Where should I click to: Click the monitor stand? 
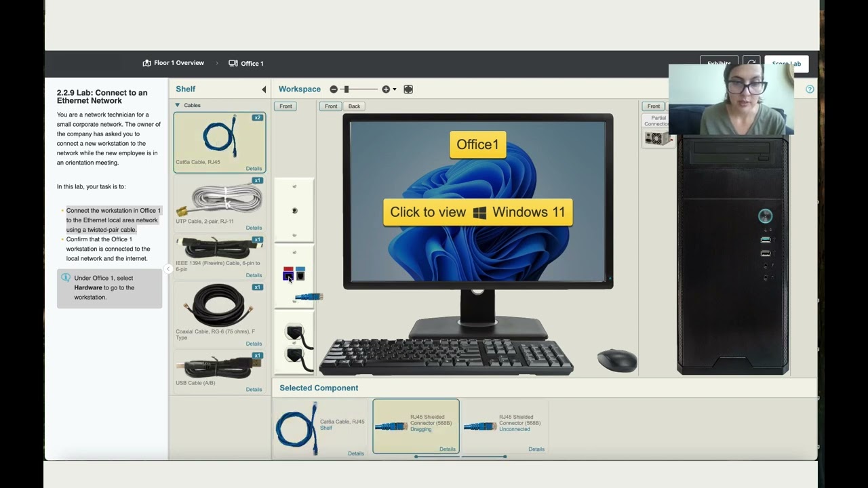click(478, 314)
